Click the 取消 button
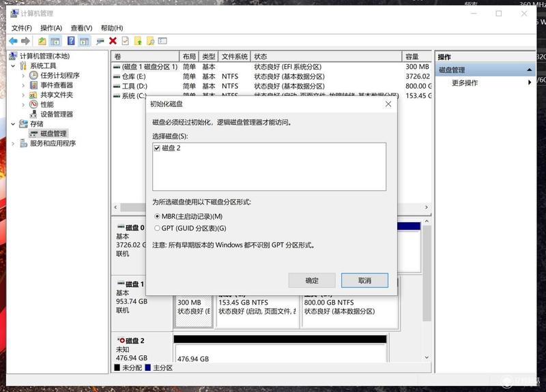The image size is (546, 392). coord(364,280)
